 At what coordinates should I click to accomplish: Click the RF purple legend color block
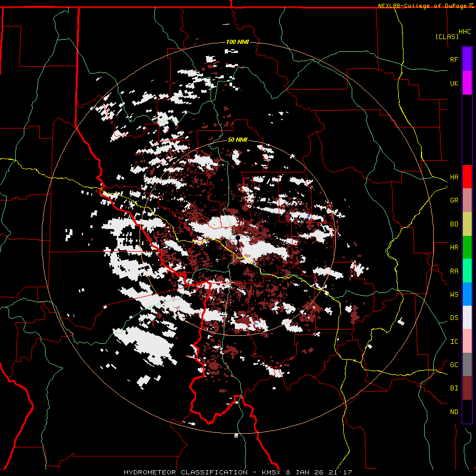pyautogui.click(x=467, y=59)
